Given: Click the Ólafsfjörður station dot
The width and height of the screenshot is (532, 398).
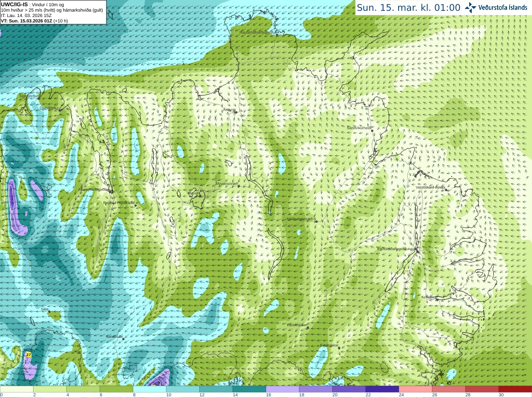Looking at the screenshot, I should point(60,111).
